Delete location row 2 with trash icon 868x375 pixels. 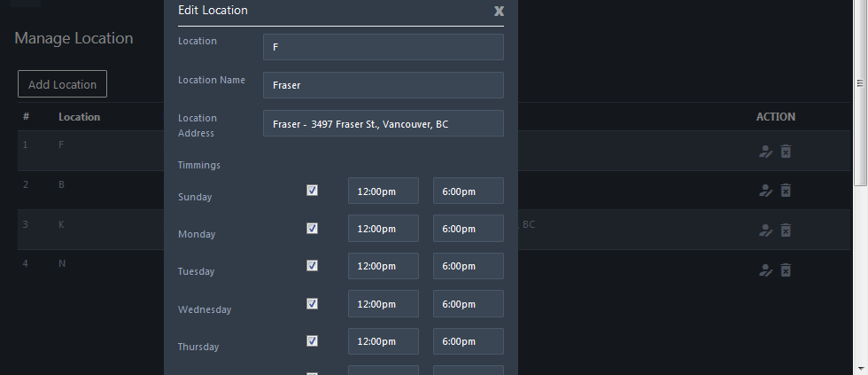786,191
